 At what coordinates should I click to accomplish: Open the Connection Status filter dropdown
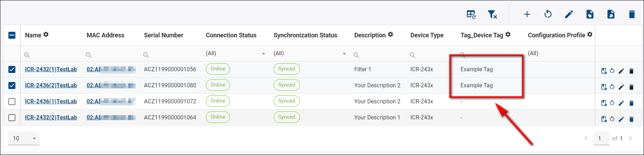coord(236,54)
